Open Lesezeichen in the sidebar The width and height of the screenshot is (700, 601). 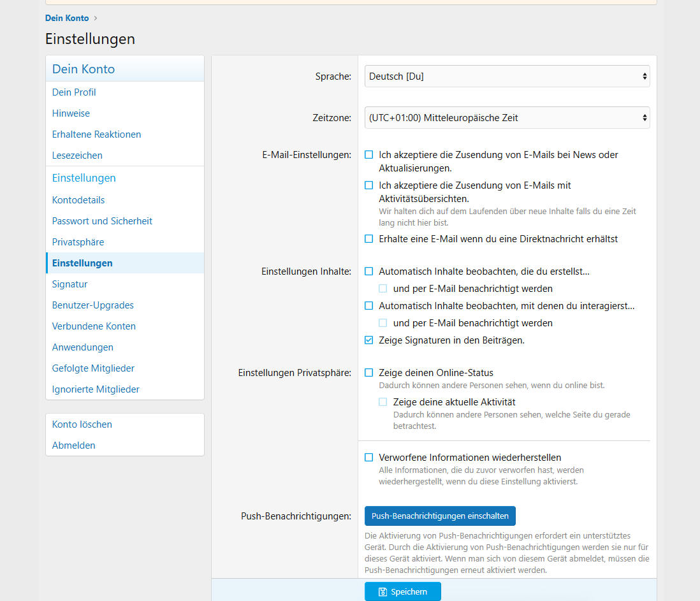(77, 156)
